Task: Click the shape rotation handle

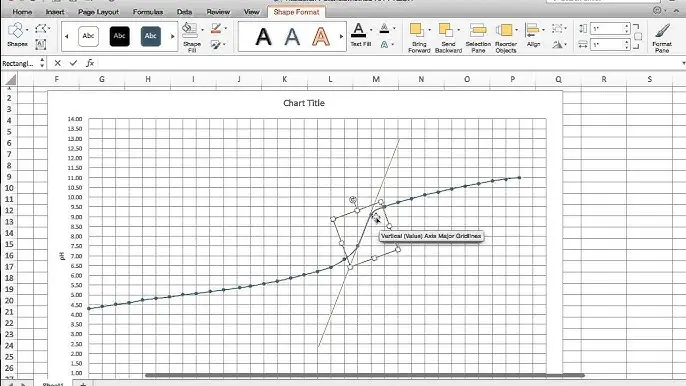Action: [x=353, y=200]
